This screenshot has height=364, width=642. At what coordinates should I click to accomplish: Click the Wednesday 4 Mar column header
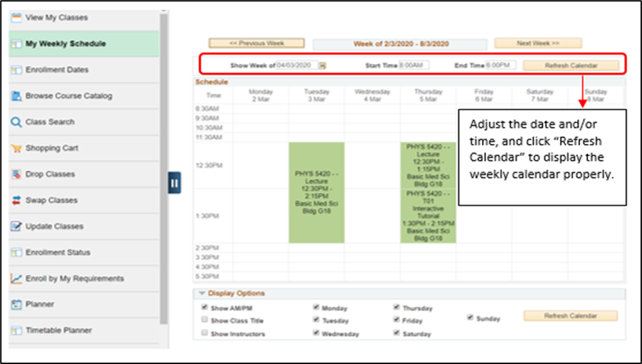(x=372, y=95)
